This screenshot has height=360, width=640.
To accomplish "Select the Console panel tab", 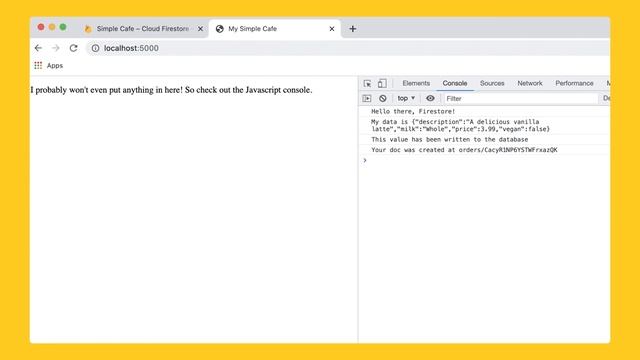I will [x=455, y=83].
